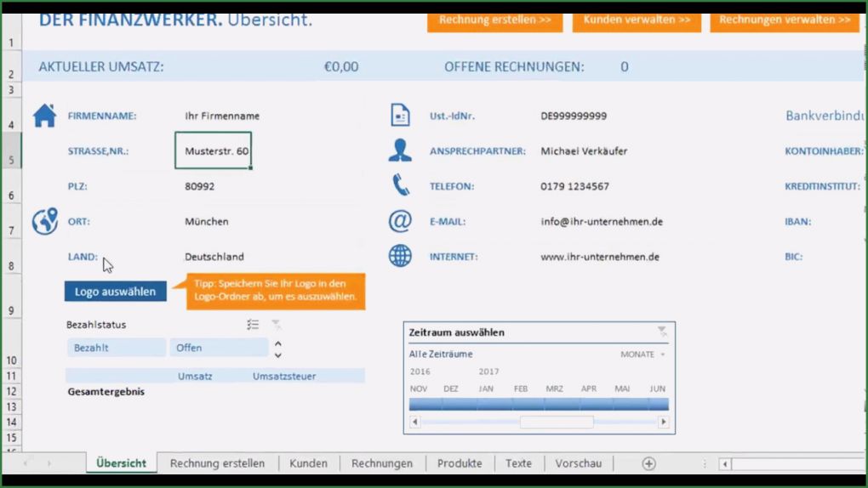Click the @ e-mail icon
Screen dimensions: 868x488
coord(400,221)
